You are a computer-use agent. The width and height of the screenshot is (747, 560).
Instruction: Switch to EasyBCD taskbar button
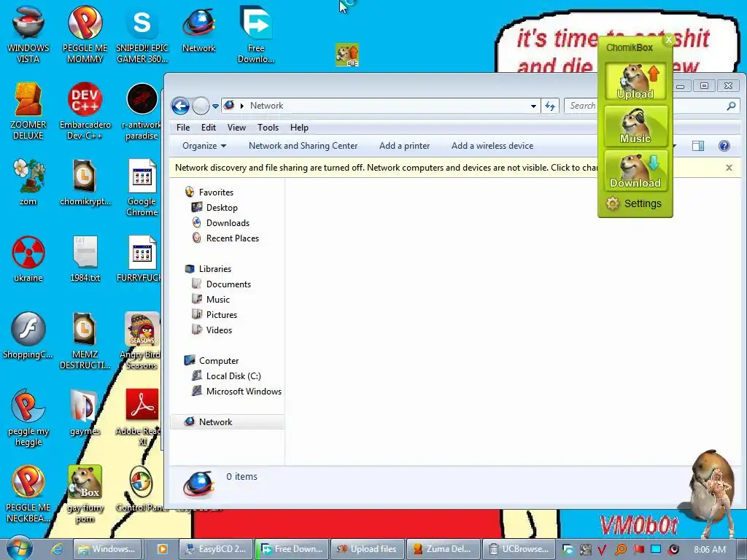215,549
